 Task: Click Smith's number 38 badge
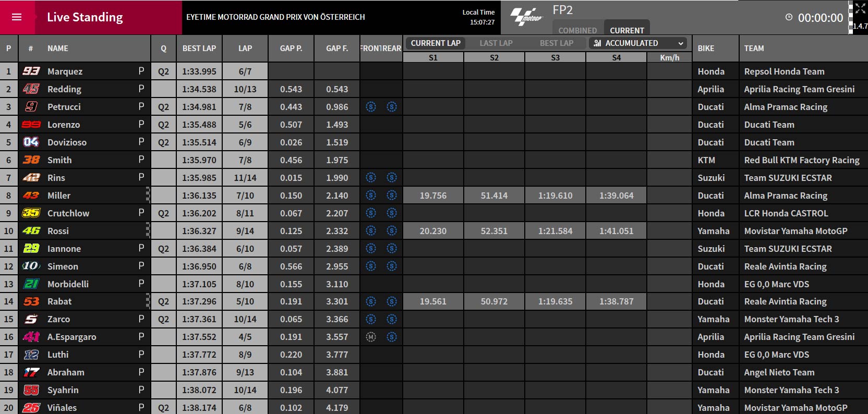pos(31,160)
